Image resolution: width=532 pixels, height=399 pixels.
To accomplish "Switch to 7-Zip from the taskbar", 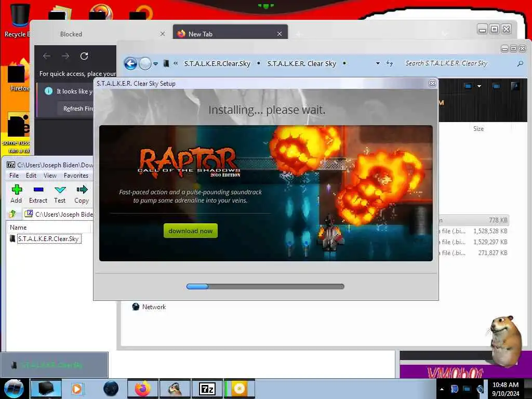I will (x=207, y=389).
